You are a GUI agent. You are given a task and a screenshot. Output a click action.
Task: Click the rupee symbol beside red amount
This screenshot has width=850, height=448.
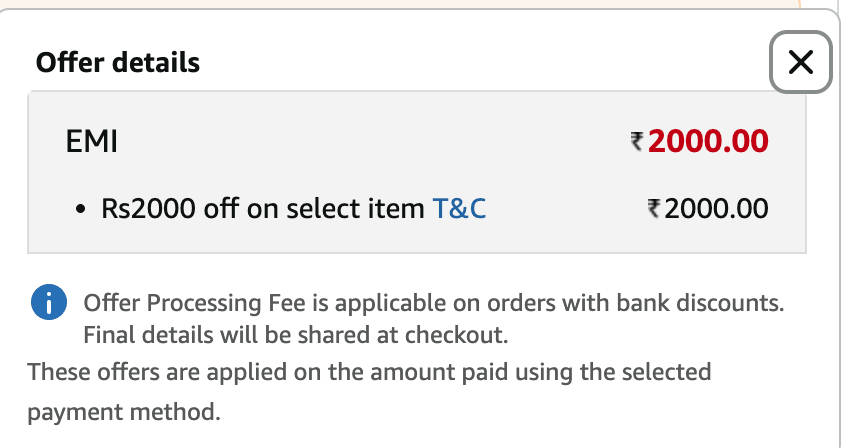[x=637, y=143]
